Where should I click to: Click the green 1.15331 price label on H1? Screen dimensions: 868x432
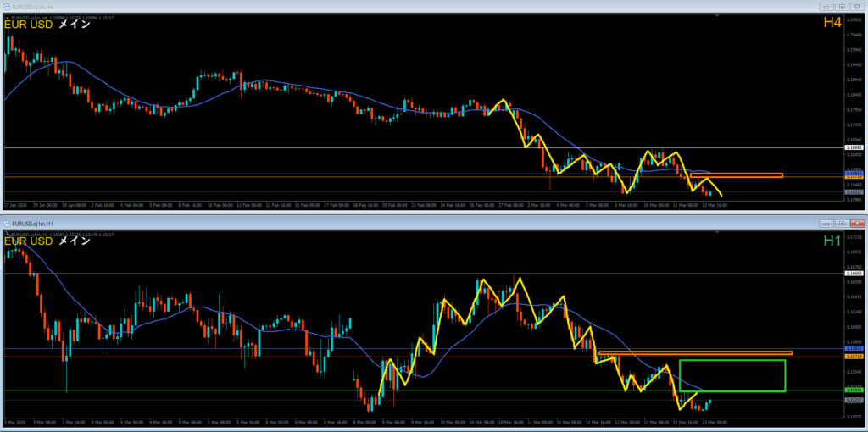(854, 390)
